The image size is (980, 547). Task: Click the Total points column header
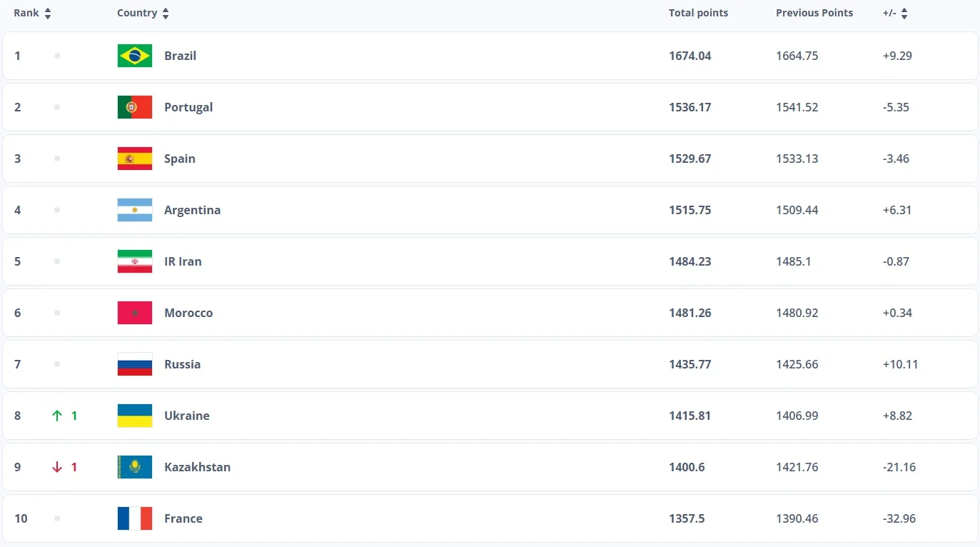[698, 13]
